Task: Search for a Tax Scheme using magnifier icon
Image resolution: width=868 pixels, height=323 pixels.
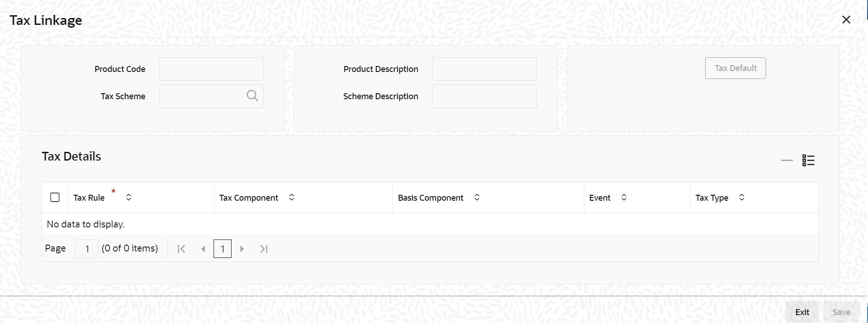Action: point(252,96)
